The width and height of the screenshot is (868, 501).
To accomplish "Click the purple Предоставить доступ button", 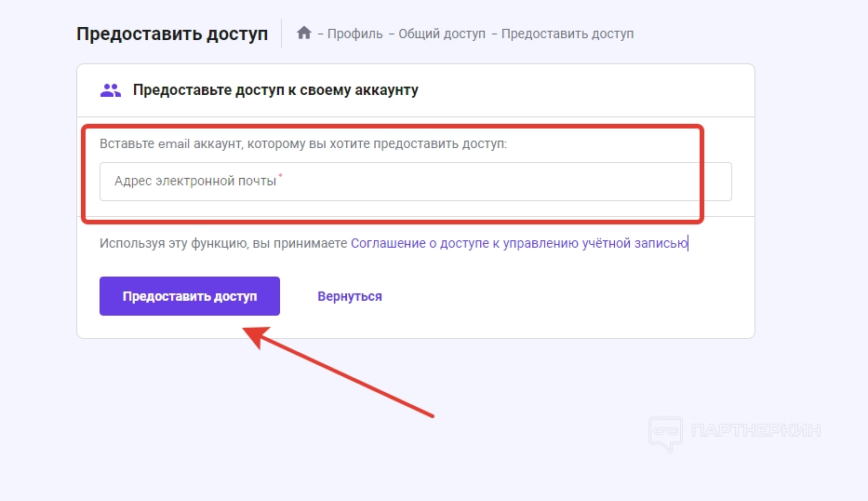I will coord(189,296).
